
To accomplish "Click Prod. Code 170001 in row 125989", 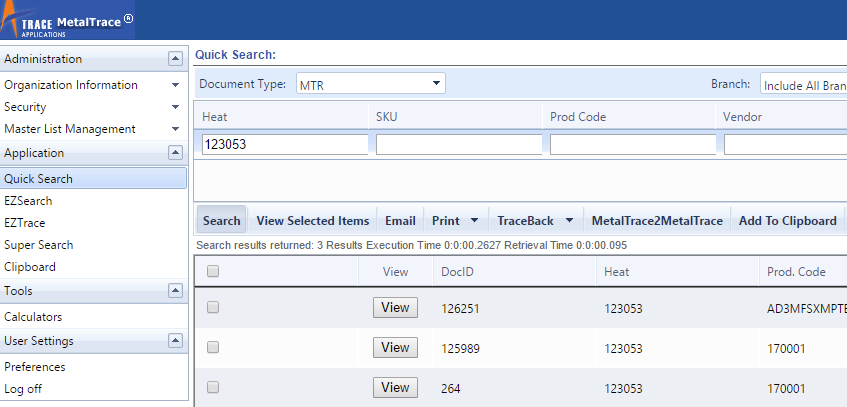I will [x=786, y=349].
